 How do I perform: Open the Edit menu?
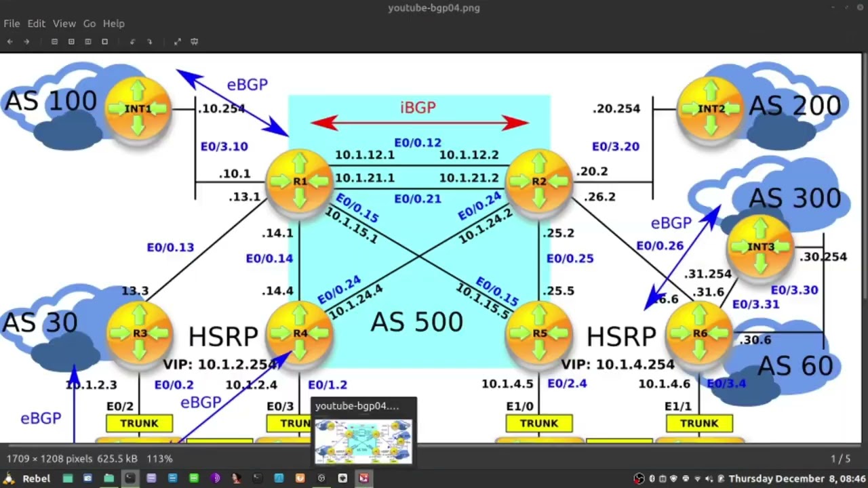(37, 23)
